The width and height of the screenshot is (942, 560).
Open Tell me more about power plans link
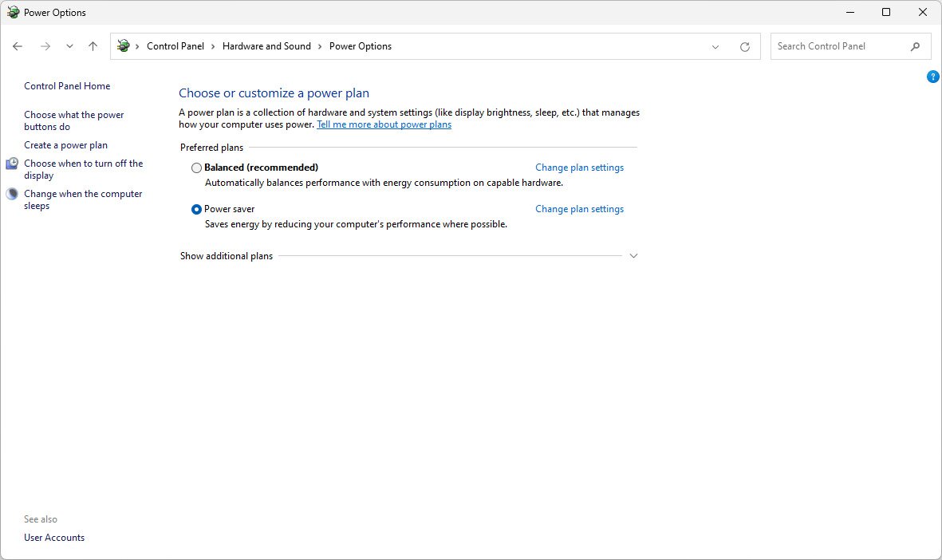pyautogui.click(x=384, y=124)
